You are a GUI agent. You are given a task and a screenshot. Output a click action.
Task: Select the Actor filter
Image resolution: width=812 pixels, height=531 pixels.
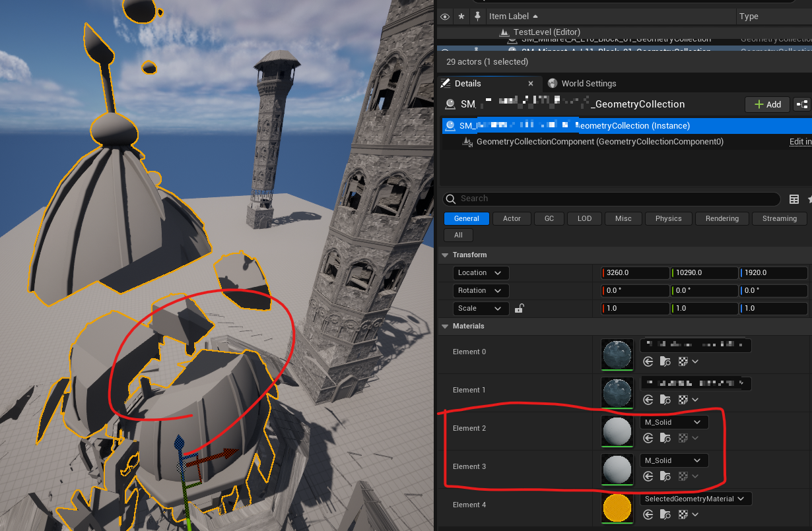click(512, 218)
